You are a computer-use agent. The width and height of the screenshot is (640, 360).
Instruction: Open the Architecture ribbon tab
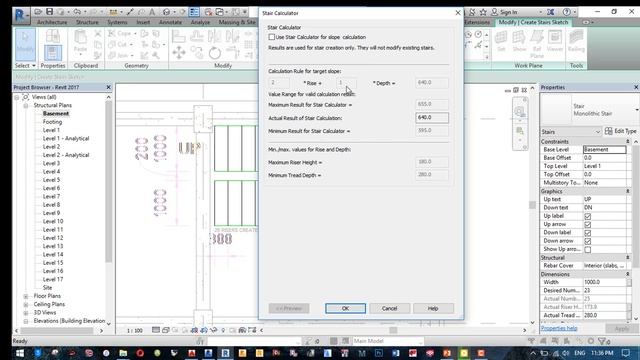coord(52,22)
